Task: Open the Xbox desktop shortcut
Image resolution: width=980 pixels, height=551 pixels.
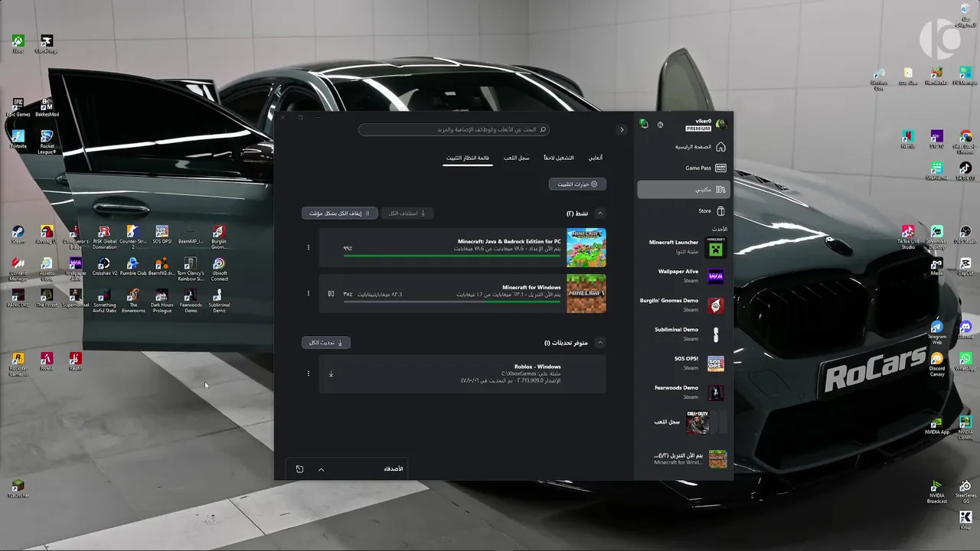Action: (x=18, y=44)
